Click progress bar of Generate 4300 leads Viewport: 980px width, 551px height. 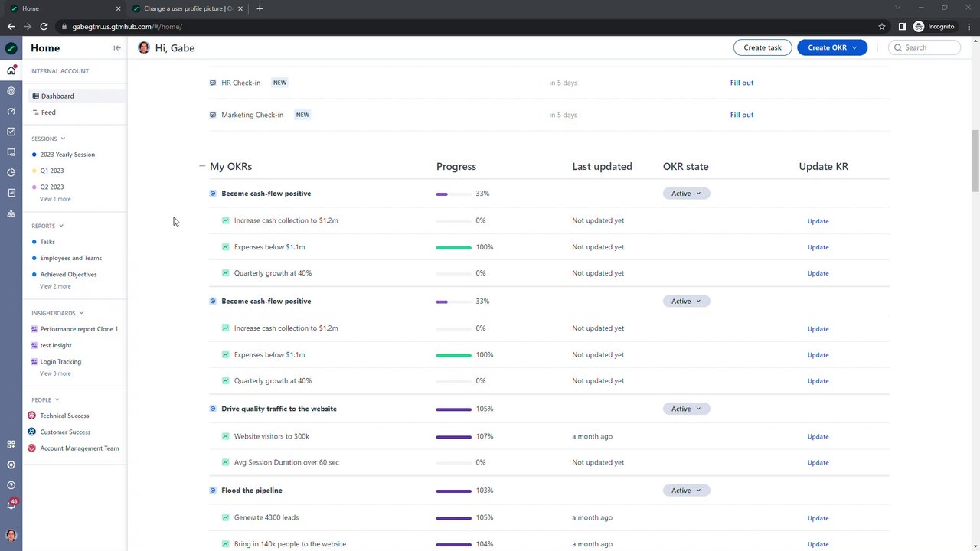pos(454,518)
